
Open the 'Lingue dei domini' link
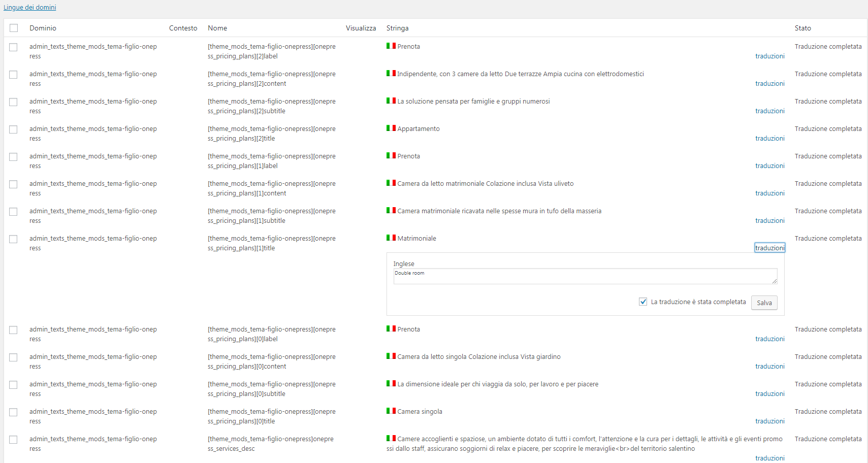pyautogui.click(x=30, y=7)
